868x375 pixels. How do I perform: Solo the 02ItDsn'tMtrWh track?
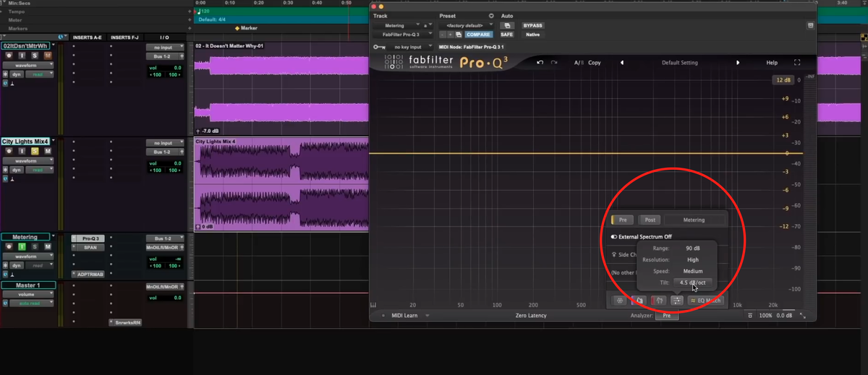(35, 56)
